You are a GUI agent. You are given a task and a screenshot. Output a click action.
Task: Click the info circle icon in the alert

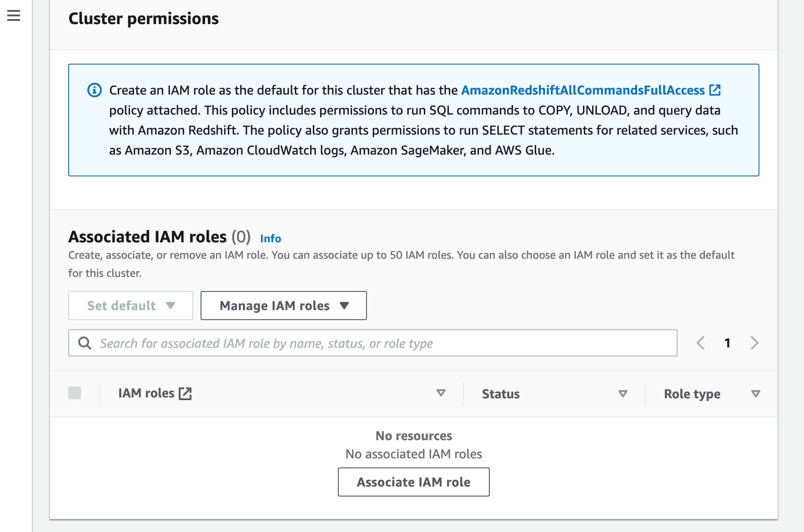pos(95,90)
